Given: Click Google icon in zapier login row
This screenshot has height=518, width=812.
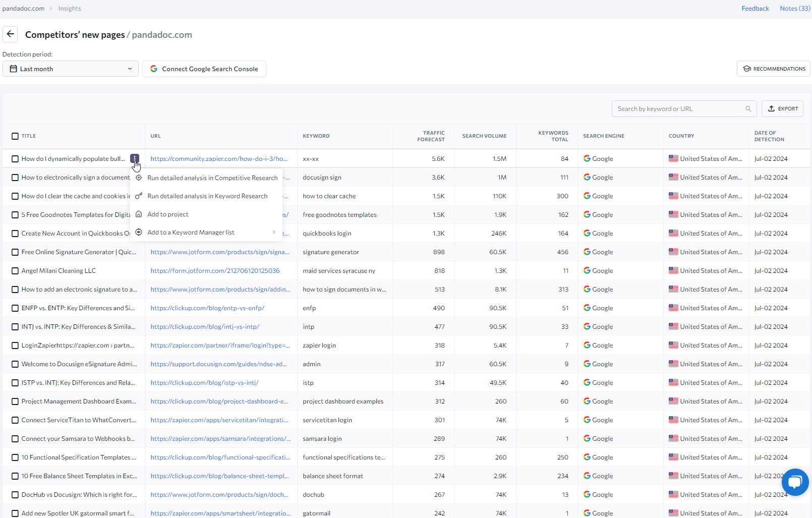Looking at the screenshot, I should click(587, 345).
